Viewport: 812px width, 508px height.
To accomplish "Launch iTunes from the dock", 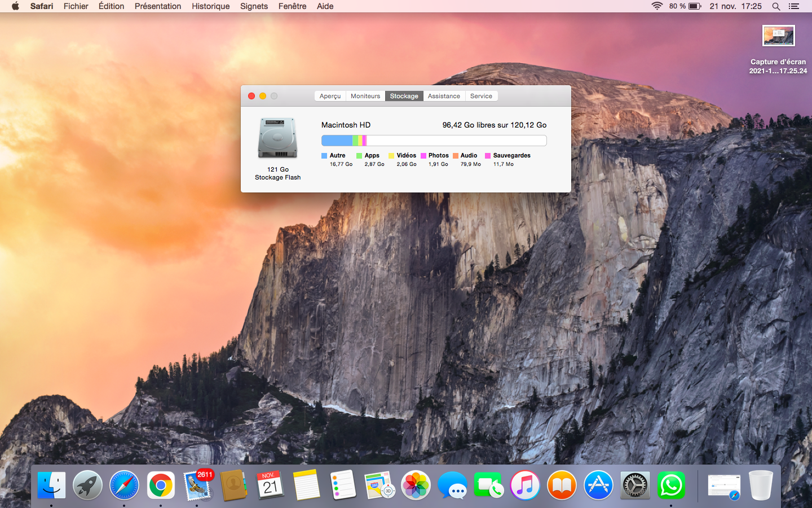I will coord(525,485).
